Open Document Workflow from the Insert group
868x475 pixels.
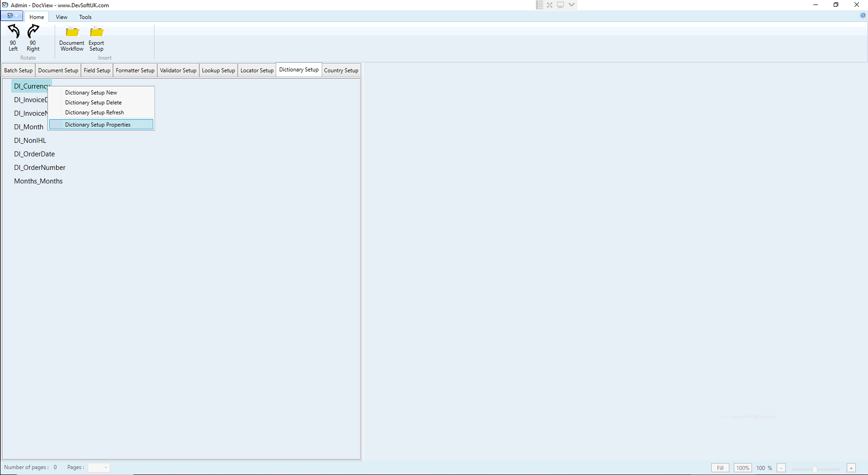[x=71, y=39]
